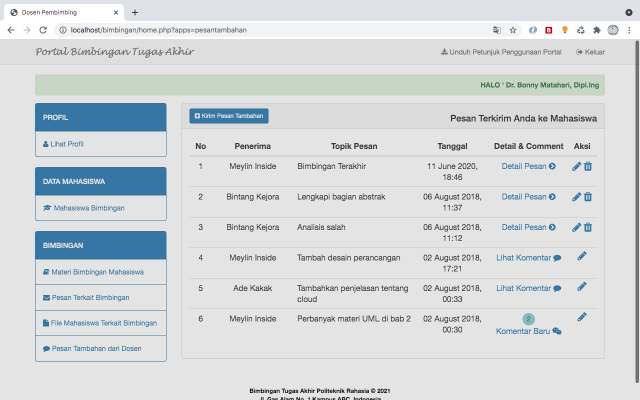The height and width of the screenshot is (400, 640).
Task: Click the edit pencil icon for row 4
Action: coord(582,256)
